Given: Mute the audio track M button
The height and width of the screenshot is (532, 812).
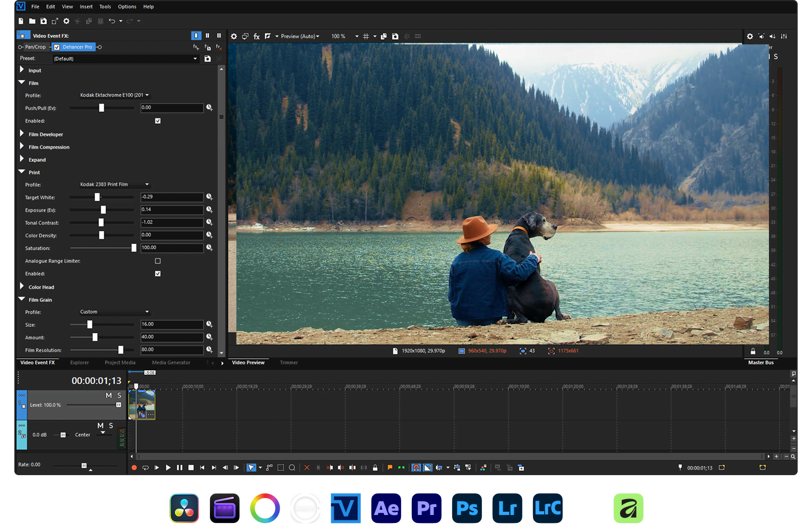Looking at the screenshot, I should 100,426.
